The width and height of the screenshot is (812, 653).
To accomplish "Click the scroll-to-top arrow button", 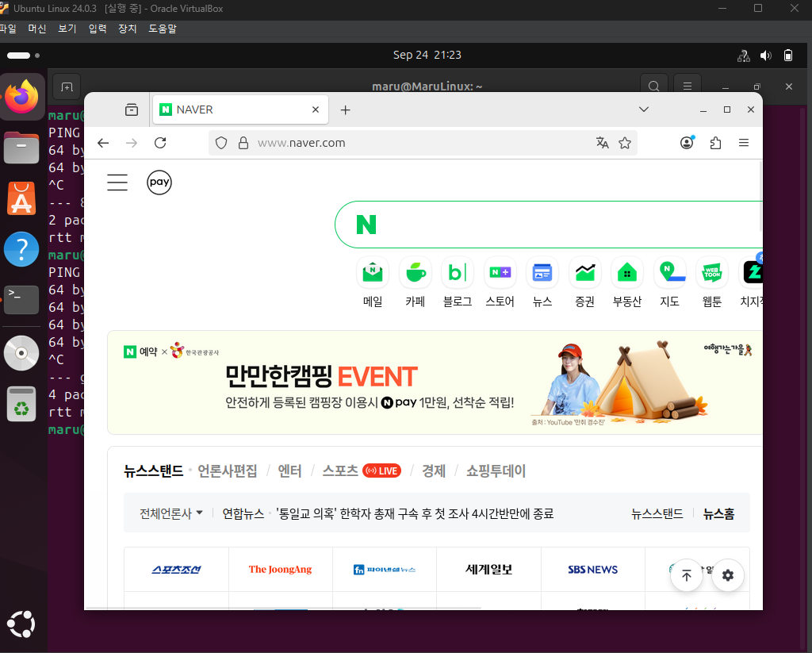I will pyautogui.click(x=687, y=575).
